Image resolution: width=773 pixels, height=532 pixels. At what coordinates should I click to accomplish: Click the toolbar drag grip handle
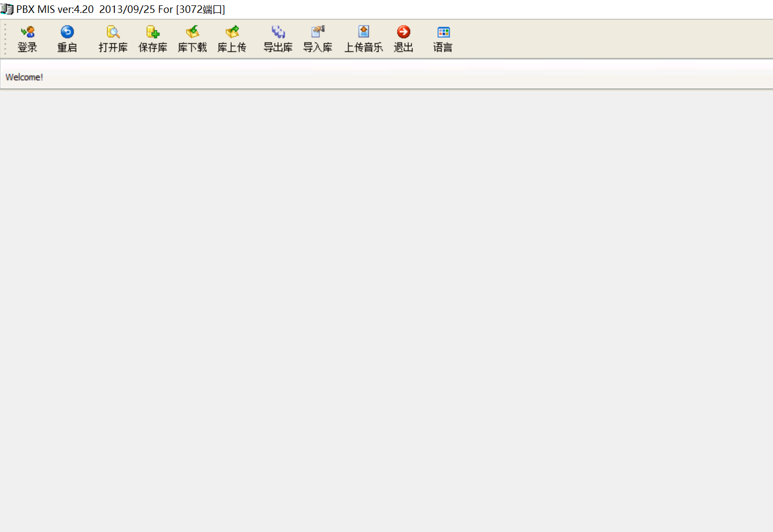click(x=5, y=39)
